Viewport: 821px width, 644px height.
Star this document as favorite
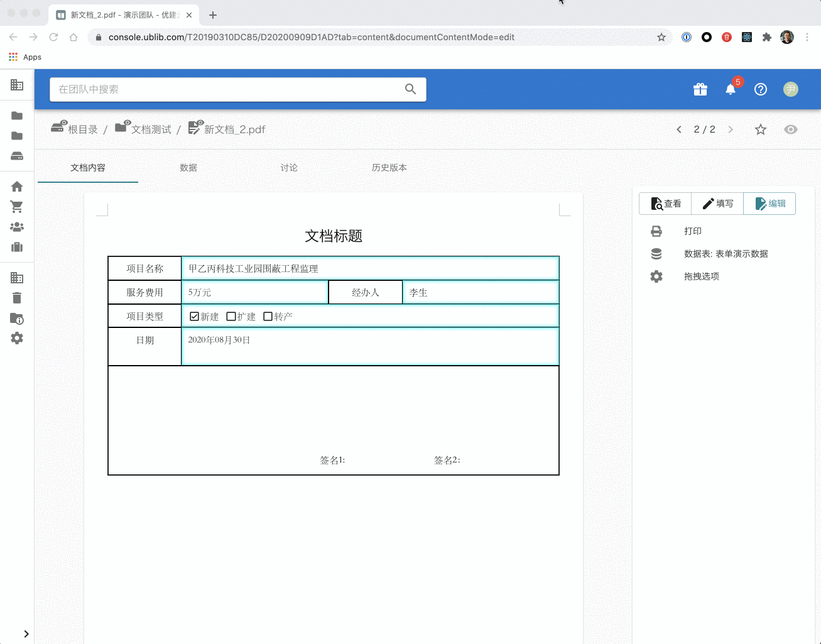click(x=761, y=129)
